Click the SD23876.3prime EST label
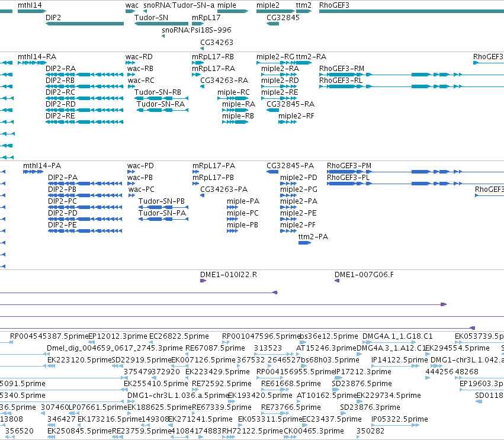This screenshot has width=504, height=440. pos(370,407)
